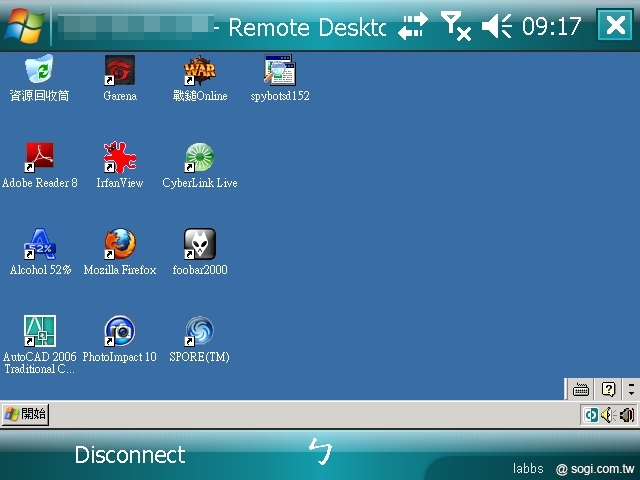Viewport: 640px width, 480px height.
Task: Open the foobar2000 shortcut
Action: pos(199,245)
